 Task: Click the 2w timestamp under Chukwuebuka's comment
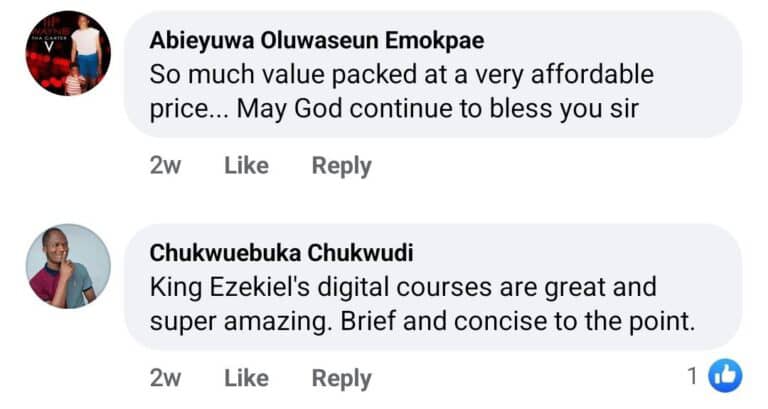tap(165, 378)
